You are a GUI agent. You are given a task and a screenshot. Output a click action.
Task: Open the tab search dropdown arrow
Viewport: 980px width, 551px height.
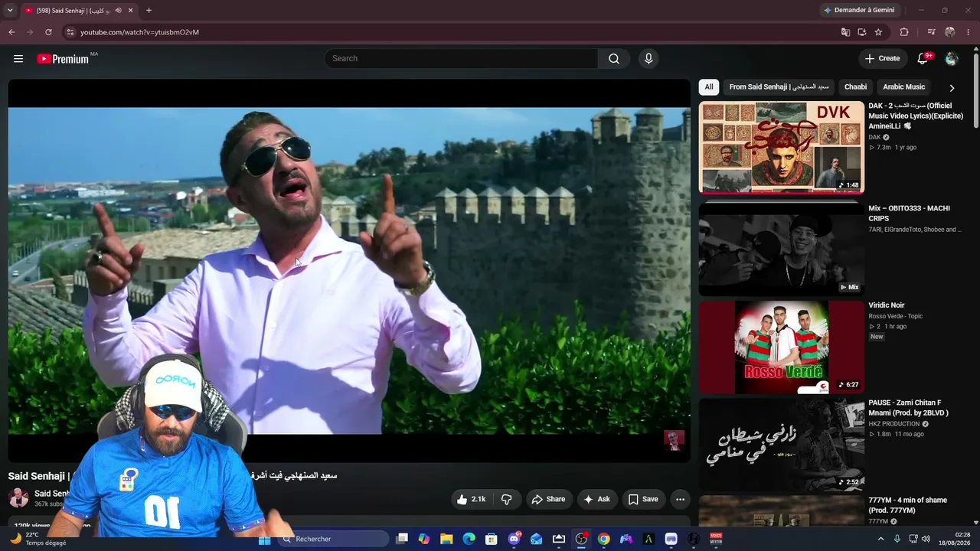(10, 11)
